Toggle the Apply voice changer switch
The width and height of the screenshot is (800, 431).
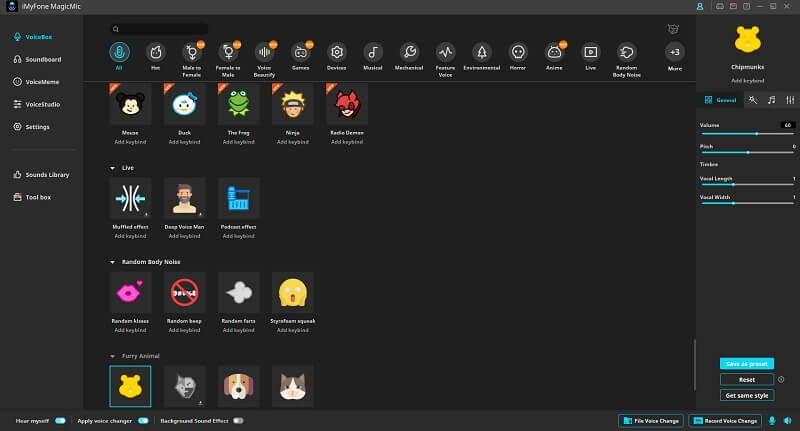pyautogui.click(x=143, y=421)
